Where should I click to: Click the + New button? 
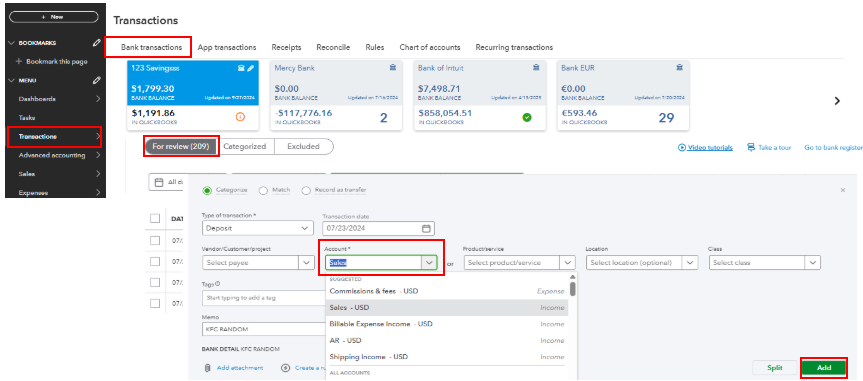click(x=53, y=17)
